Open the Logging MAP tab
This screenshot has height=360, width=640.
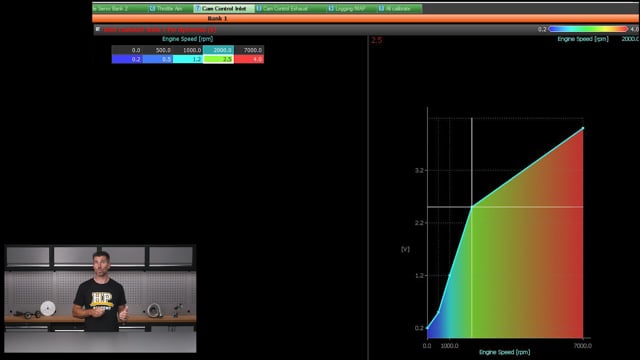point(351,8)
